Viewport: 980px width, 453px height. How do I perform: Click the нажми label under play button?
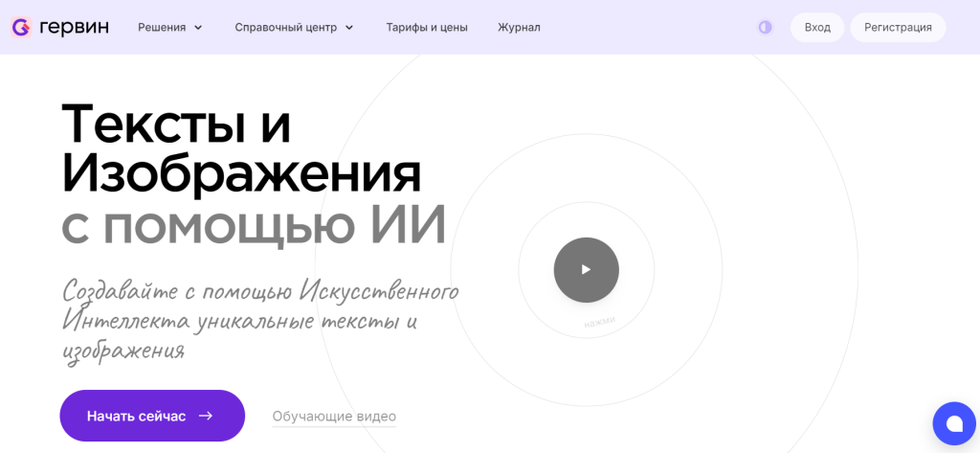(599, 322)
